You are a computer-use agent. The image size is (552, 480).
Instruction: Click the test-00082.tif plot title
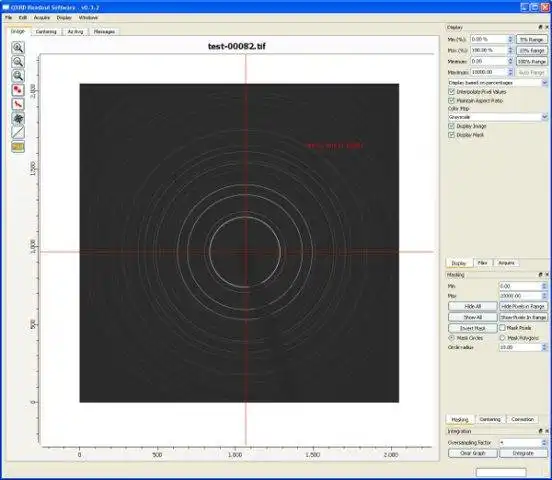237,46
